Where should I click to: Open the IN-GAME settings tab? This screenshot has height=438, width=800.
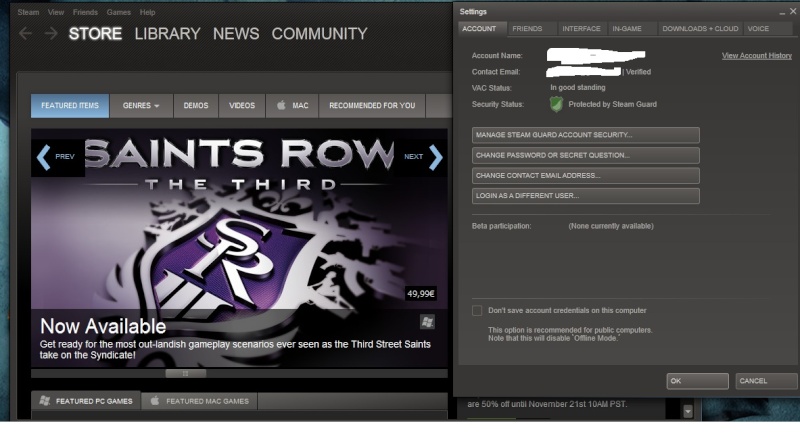click(632, 29)
